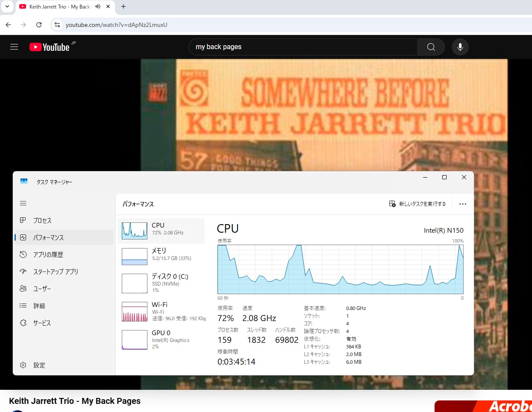Screen dimensions: 532x412
Task: Select the Wi-Fi performance entry
Action: tap(161, 311)
